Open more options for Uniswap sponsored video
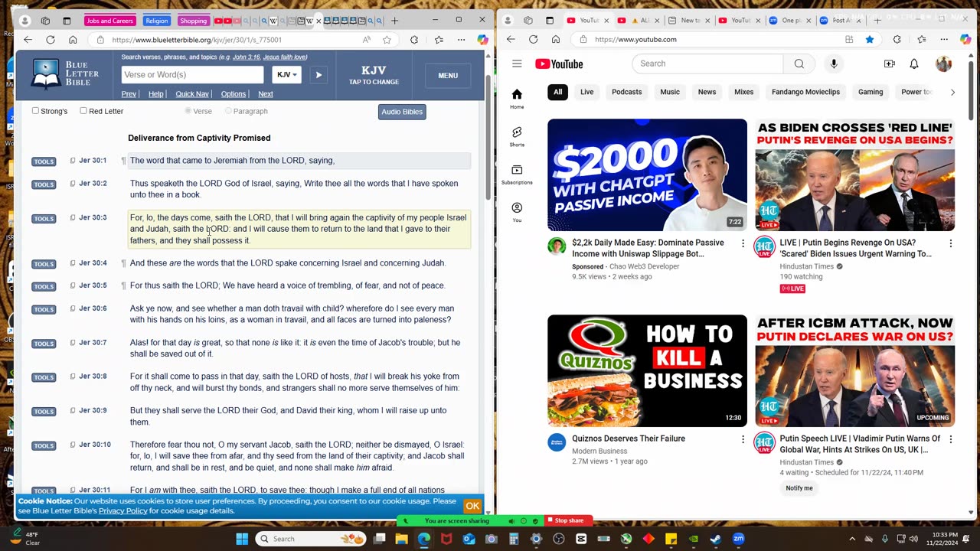980x551 pixels. [743, 243]
